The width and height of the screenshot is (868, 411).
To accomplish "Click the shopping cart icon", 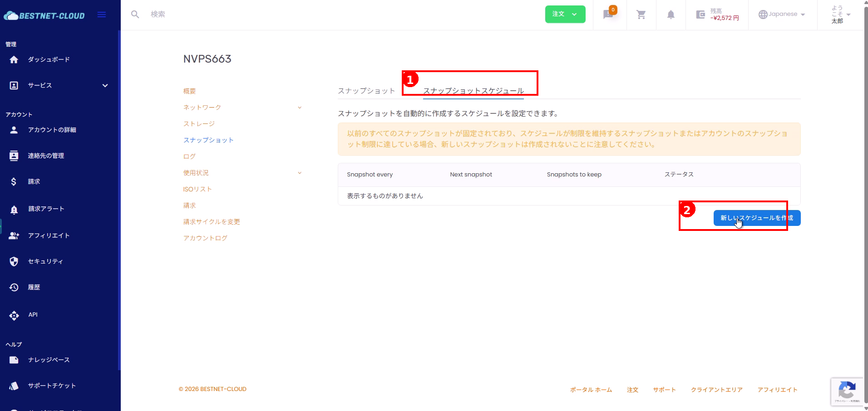I will point(641,15).
